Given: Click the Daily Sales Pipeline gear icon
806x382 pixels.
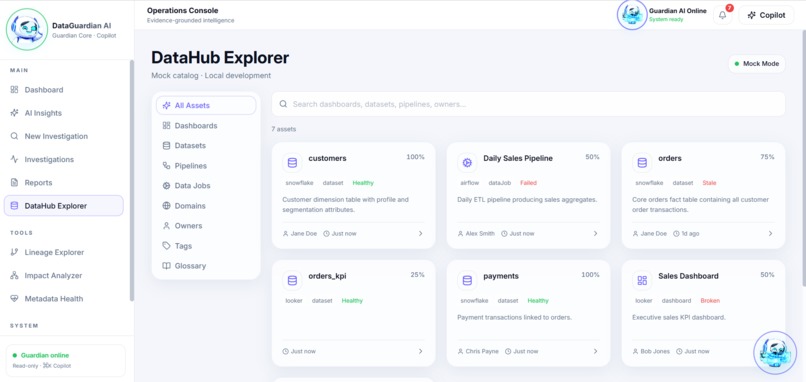Looking at the screenshot, I should click(x=467, y=162).
